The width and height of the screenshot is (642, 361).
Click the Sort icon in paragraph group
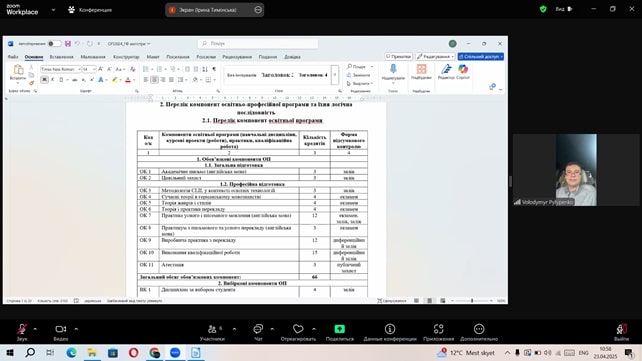205,69
